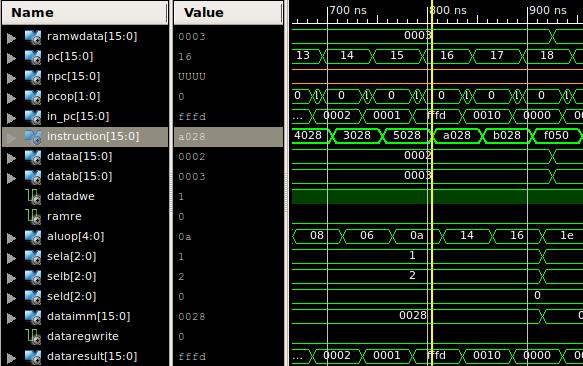
Task: Expand the selected instruction[15:0] bus
Action: coord(12,138)
